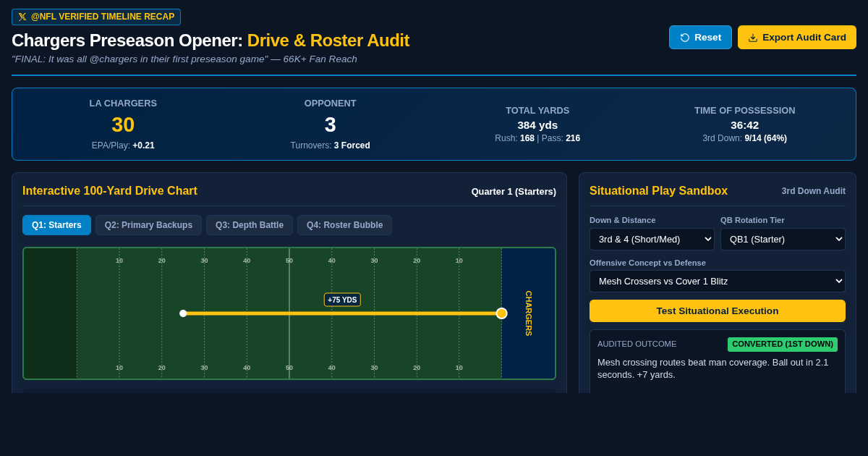Click the AUDITED OUTCOME label

point(637,344)
